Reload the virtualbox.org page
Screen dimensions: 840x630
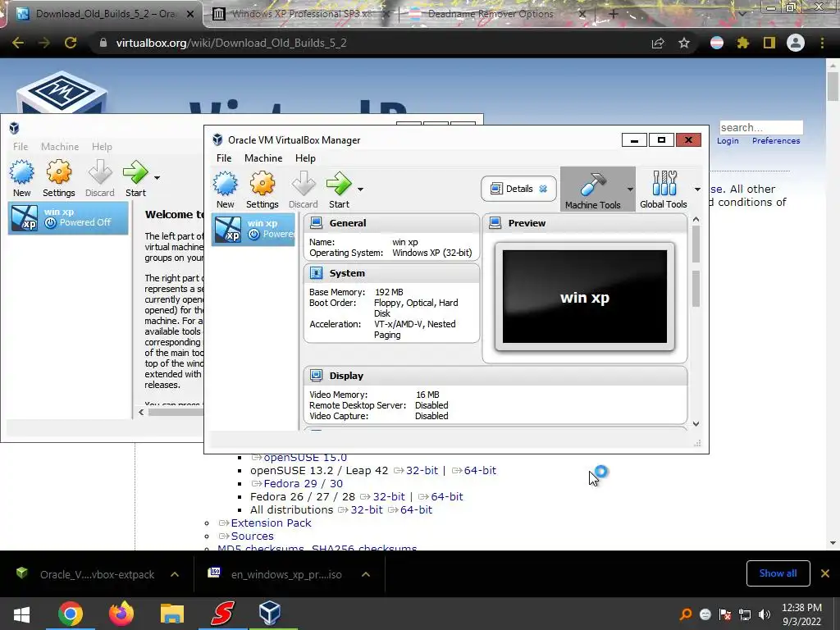71,43
